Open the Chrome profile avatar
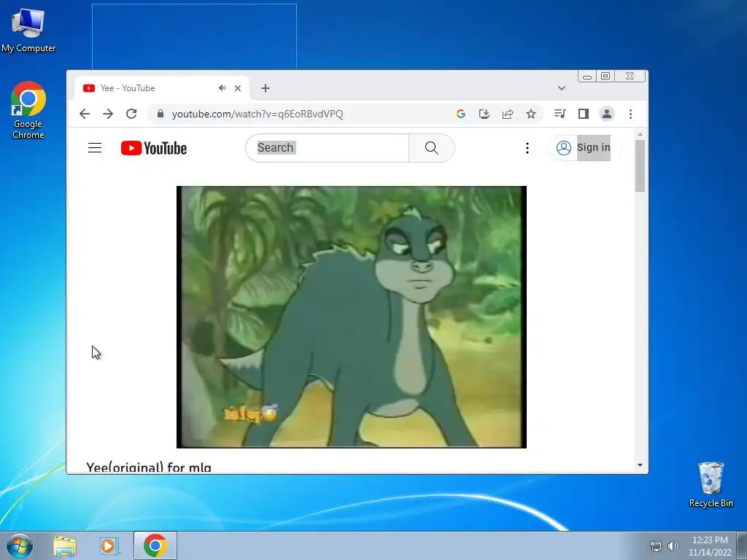This screenshot has height=560, width=747. (607, 114)
